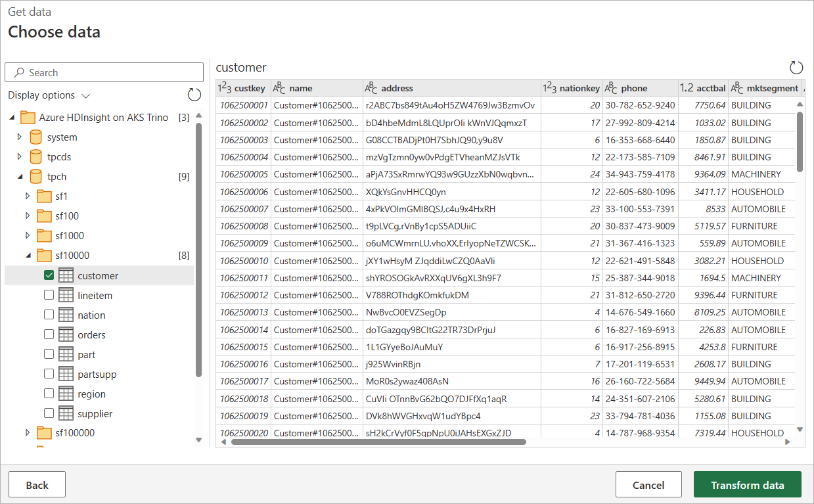Click the phone column text type icon
Viewport: 814px width, 504px height.
click(611, 88)
